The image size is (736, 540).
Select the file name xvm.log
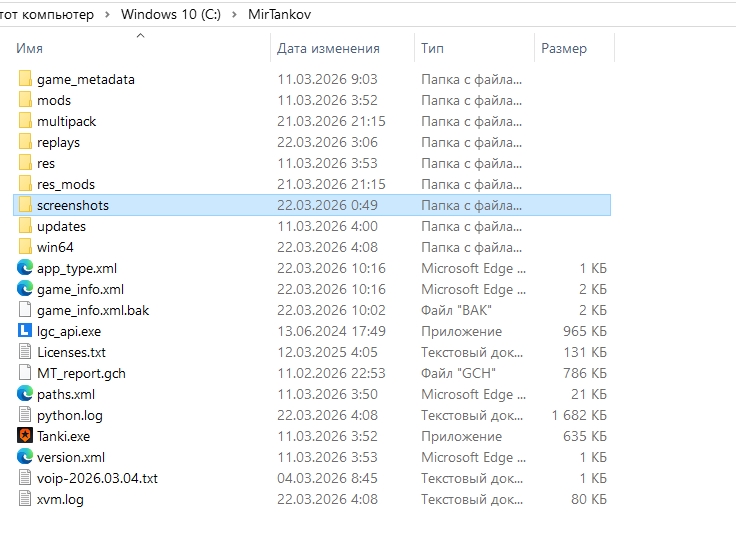click(60, 499)
